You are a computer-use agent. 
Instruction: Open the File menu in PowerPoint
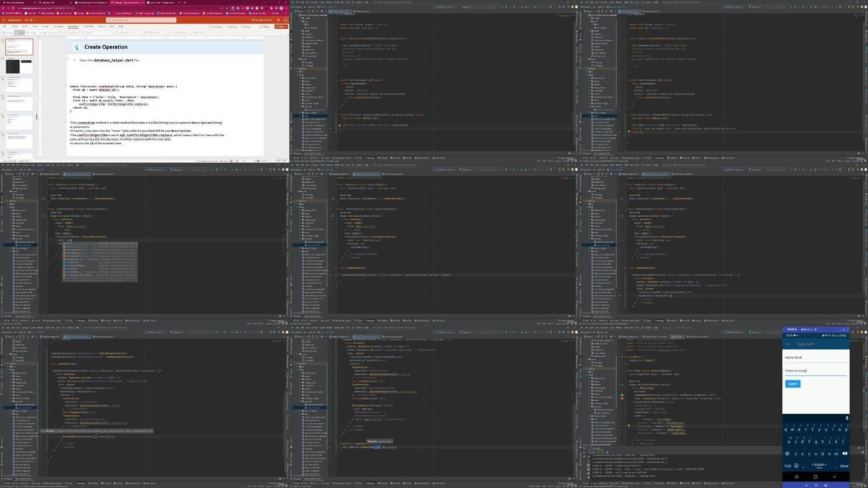click(x=5, y=26)
